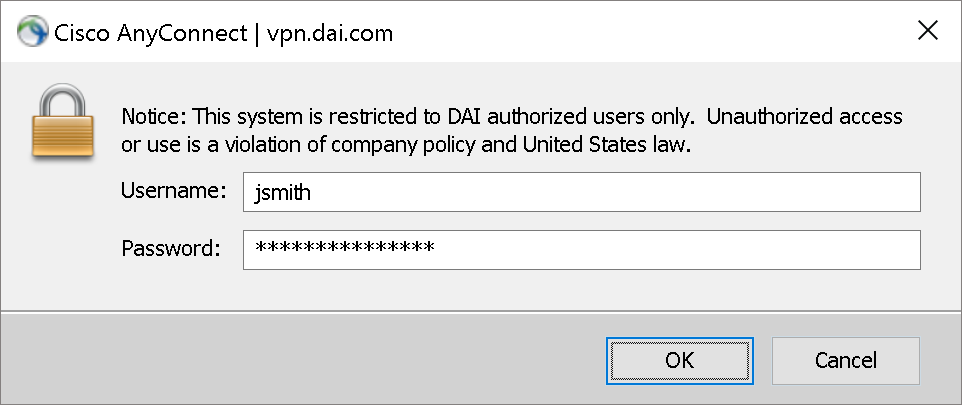Viewport: 962px width, 405px height.
Task: Close the AnyConnect login dialog
Action: click(x=928, y=31)
